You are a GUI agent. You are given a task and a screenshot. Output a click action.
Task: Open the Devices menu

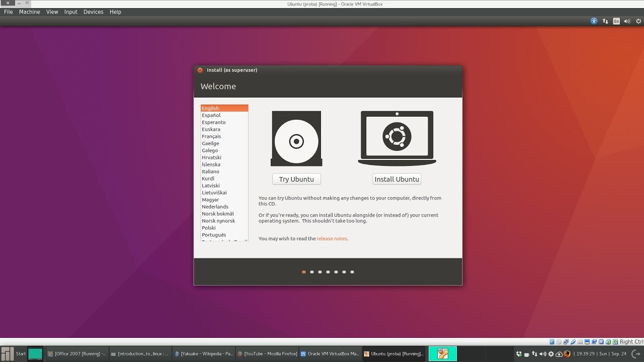pos(94,12)
